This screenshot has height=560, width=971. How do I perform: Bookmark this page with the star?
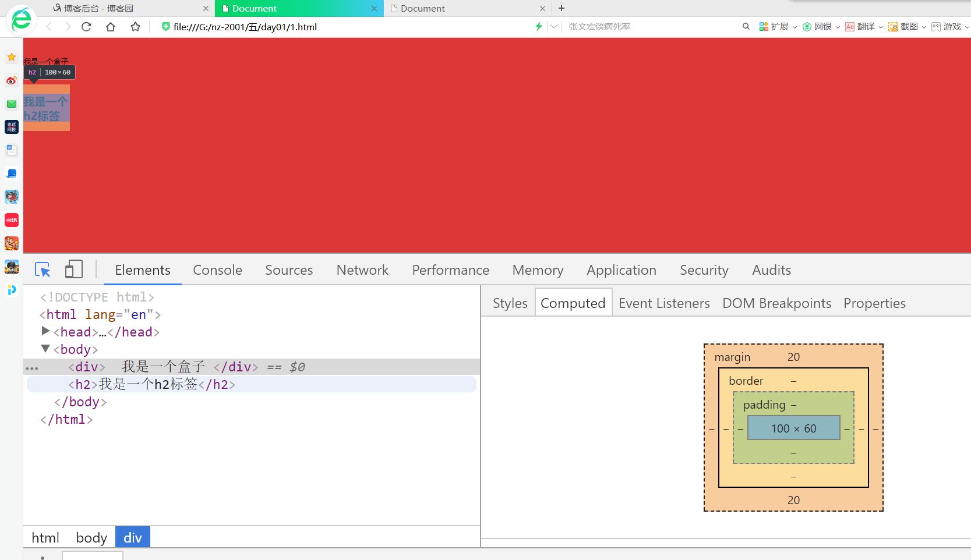pyautogui.click(x=136, y=27)
